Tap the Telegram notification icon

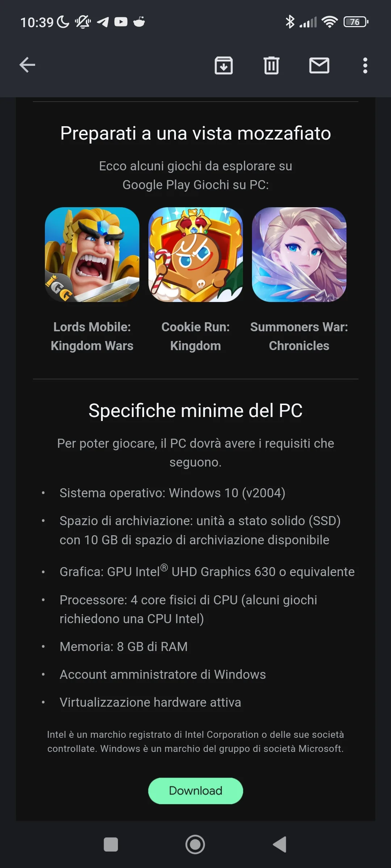click(103, 22)
